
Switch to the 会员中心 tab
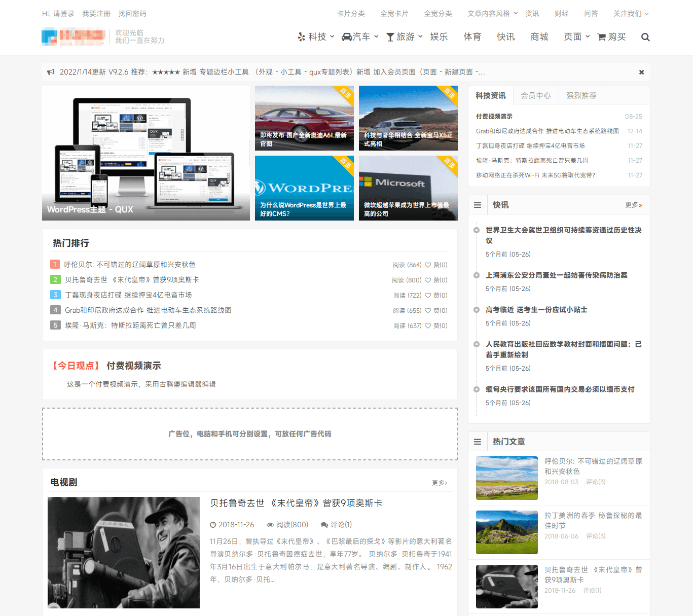(x=535, y=95)
